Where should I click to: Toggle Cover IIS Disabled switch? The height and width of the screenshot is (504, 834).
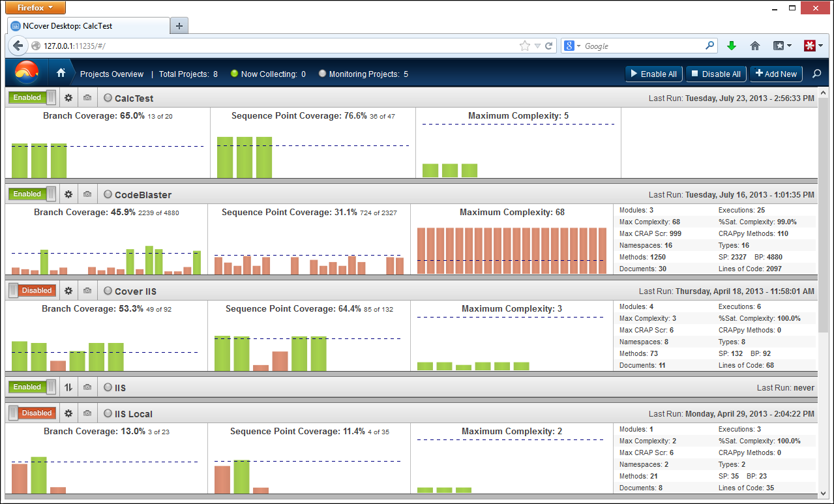pyautogui.click(x=33, y=291)
